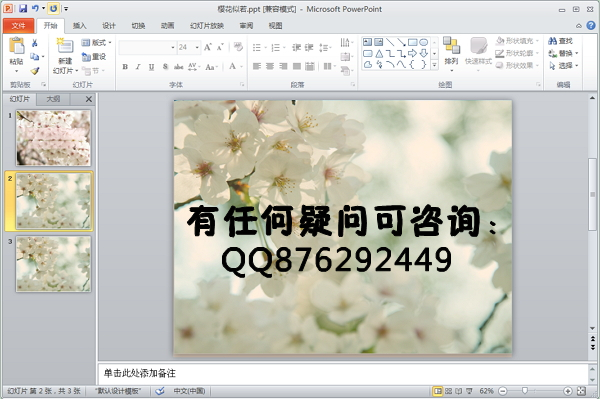Image resolution: width=600 pixels, height=399 pixels.
Task: Open the columns dropdown
Action: pyautogui.click(x=329, y=67)
